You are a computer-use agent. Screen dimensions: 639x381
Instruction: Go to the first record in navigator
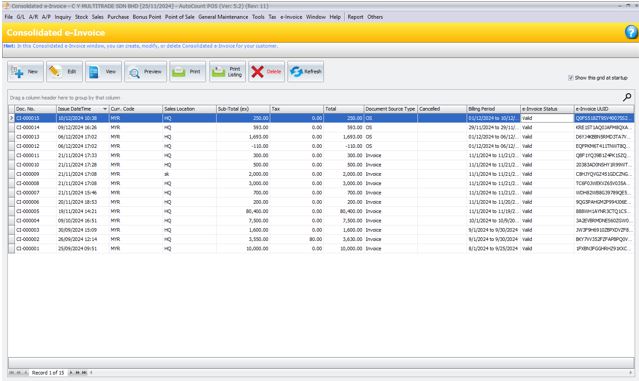point(11,372)
